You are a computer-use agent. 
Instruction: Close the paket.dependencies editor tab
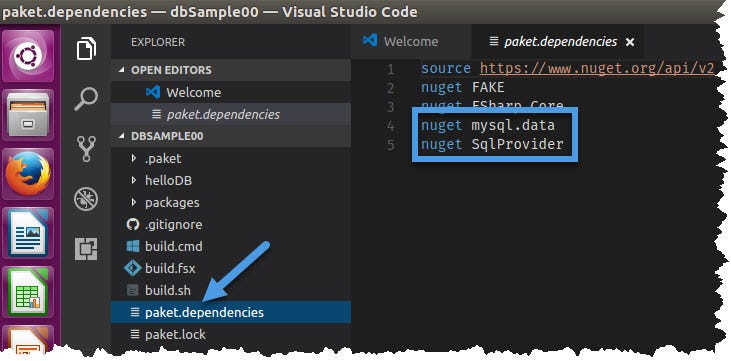[629, 42]
